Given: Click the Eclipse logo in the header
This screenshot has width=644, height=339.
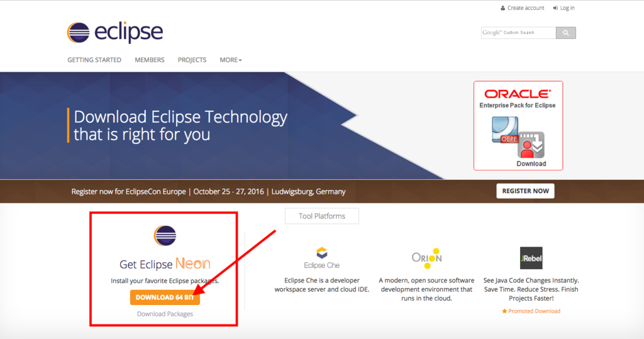Looking at the screenshot, I should coord(115,33).
